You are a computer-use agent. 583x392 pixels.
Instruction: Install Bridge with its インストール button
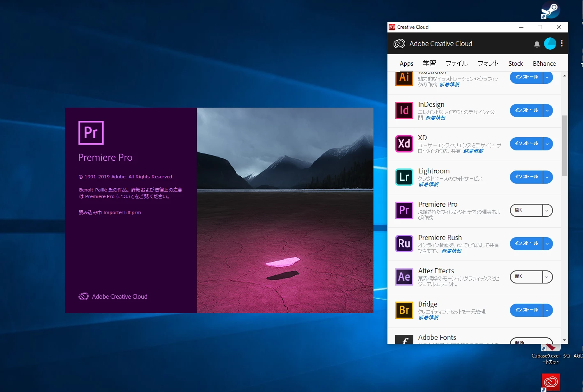(x=526, y=310)
